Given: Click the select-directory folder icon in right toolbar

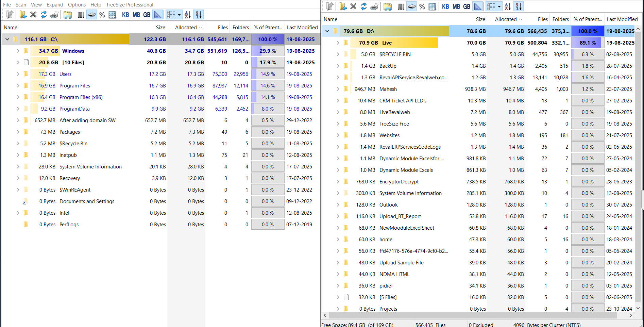Looking at the screenshot, I should click(x=343, y=6).
